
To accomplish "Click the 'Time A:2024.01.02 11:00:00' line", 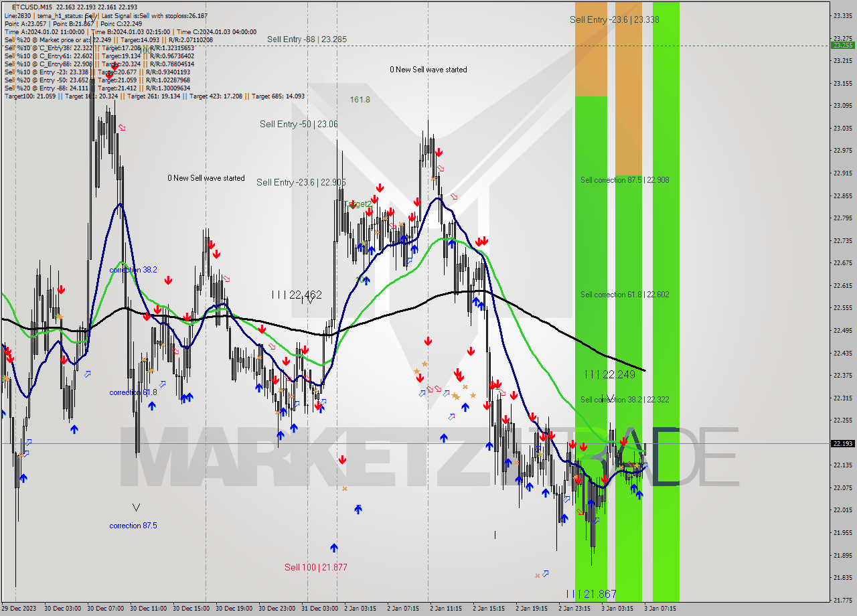I will coord(44,31).
